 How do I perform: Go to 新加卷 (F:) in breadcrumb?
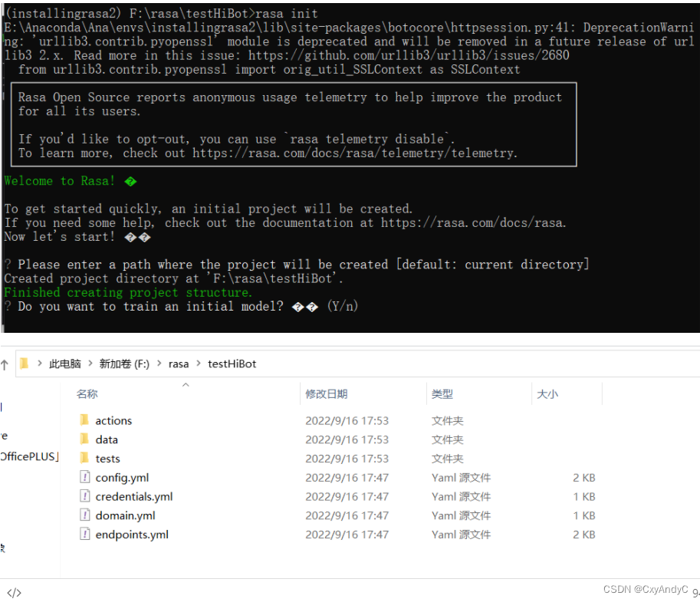coord(124,364)
